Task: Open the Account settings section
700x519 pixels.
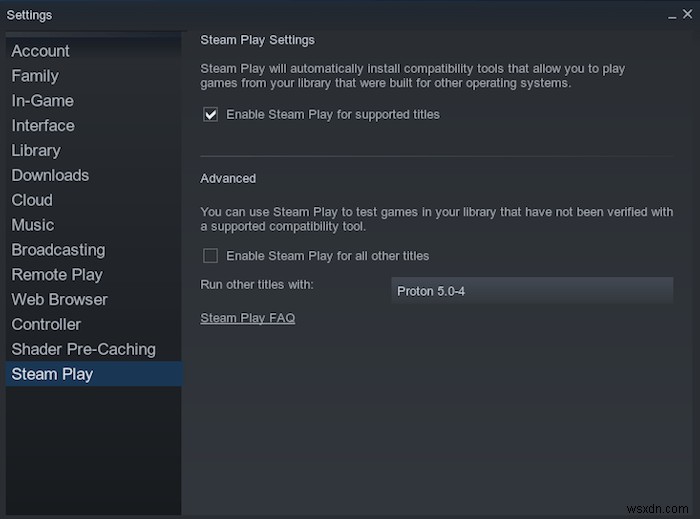Action: (x=40, y=51)
